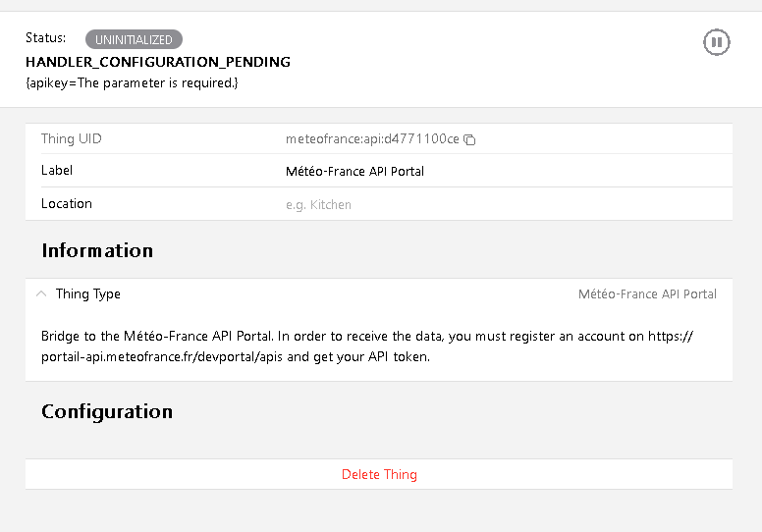
Task: Select the apikey parameter required message
Action: (x=132, y=82)
